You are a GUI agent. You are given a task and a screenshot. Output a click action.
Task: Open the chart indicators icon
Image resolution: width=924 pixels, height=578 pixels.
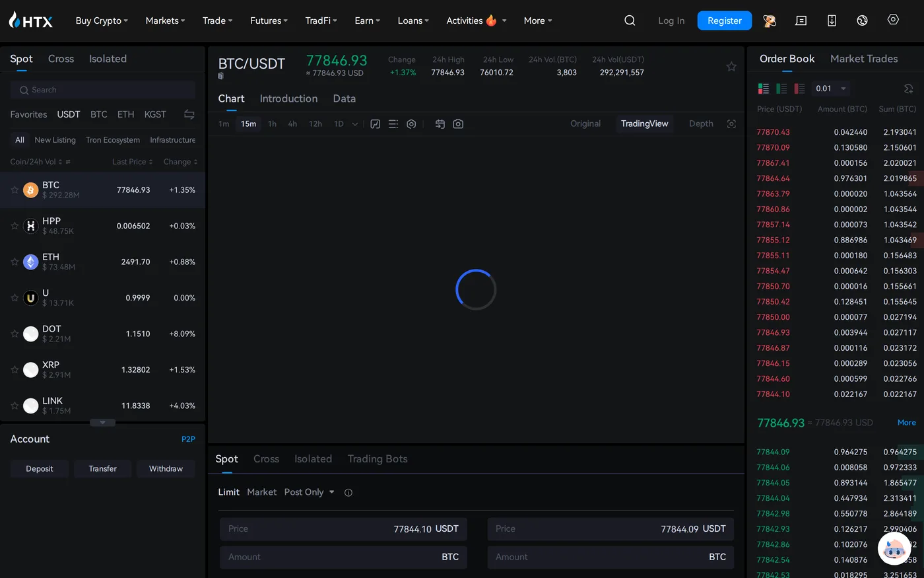tap(375, 124)
